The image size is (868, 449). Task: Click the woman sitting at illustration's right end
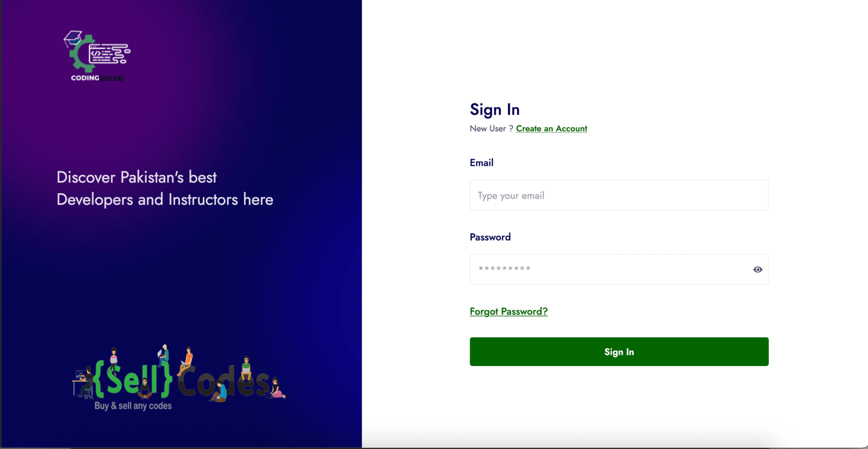276,389
